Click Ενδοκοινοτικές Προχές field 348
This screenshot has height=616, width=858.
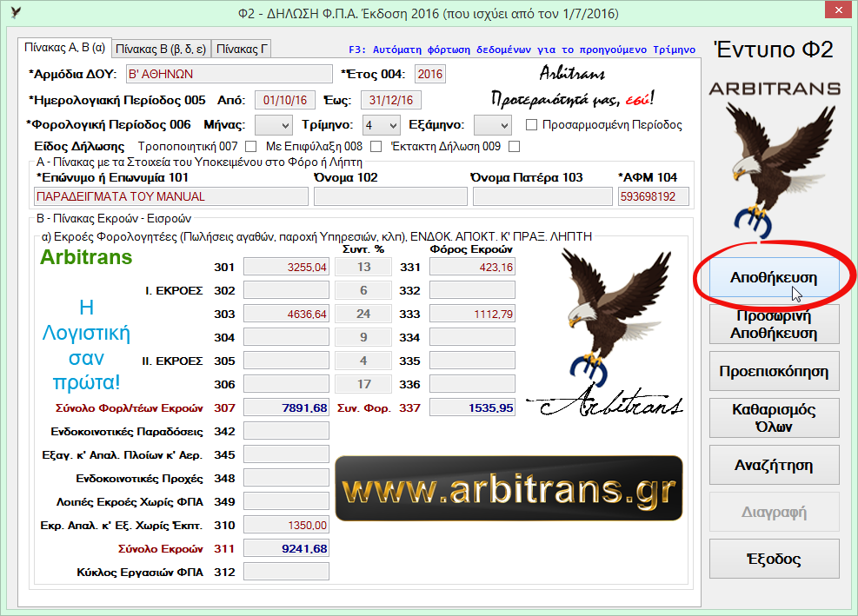[286, 478]
